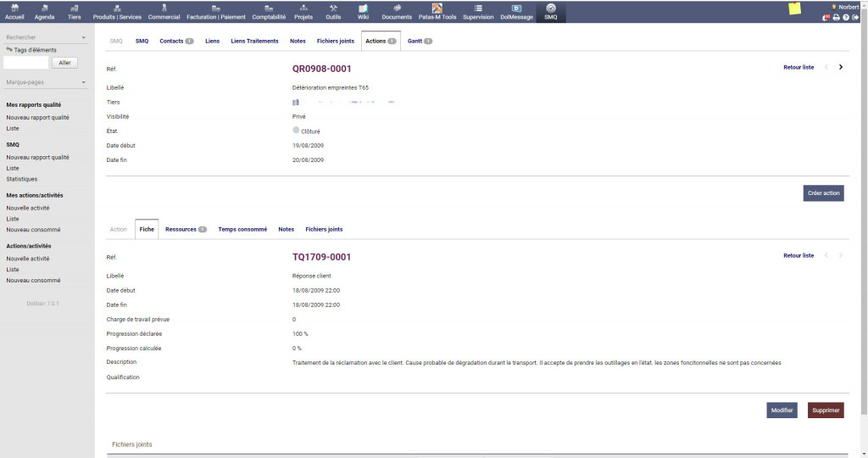The image size is (868, 458).
Task: Open Nouveau consommé under Actions/activités
Action: [x=33, y=280]
